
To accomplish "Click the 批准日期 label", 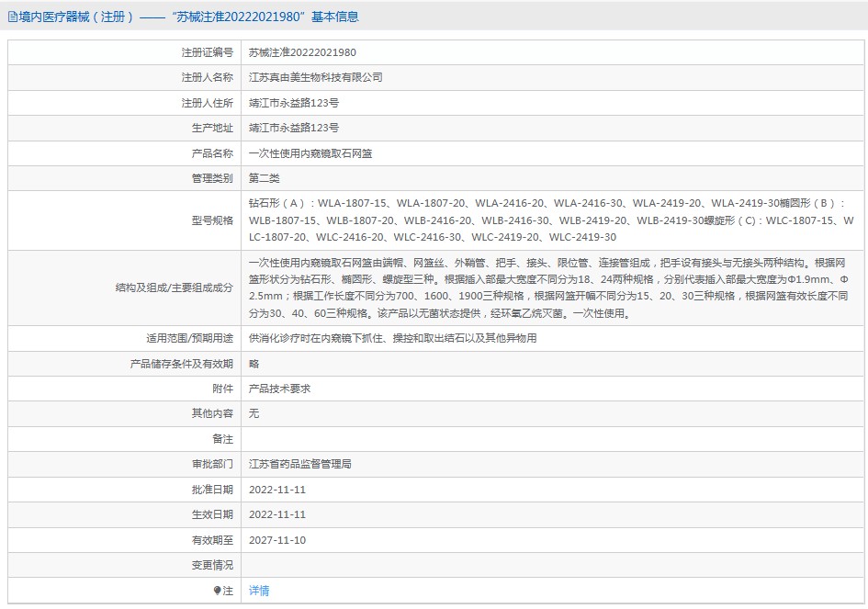I will [x=212, y=490].
